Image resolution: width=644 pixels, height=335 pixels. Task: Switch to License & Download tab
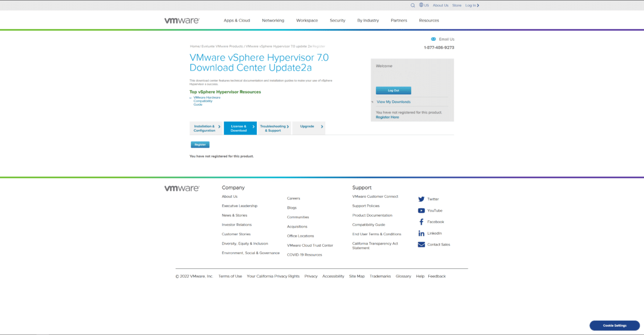(241, 128)
